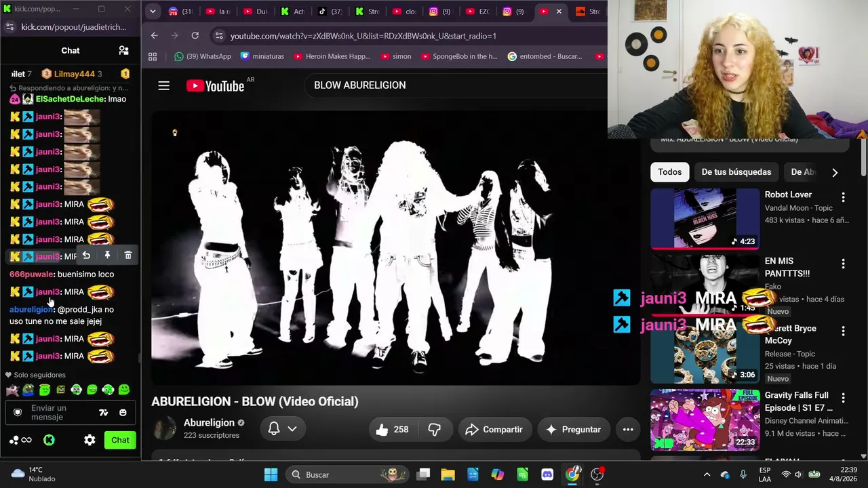Go to YouTube home via logo
The image size is (868, 488).
(215, 85)
